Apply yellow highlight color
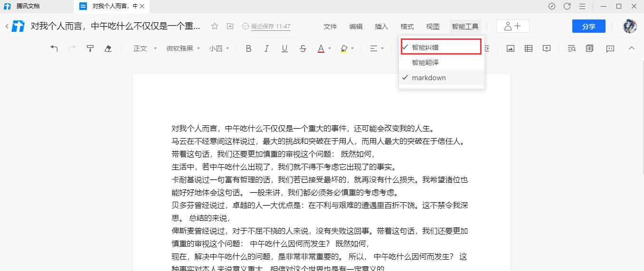644x271 pixels. [x=344, y=48]
